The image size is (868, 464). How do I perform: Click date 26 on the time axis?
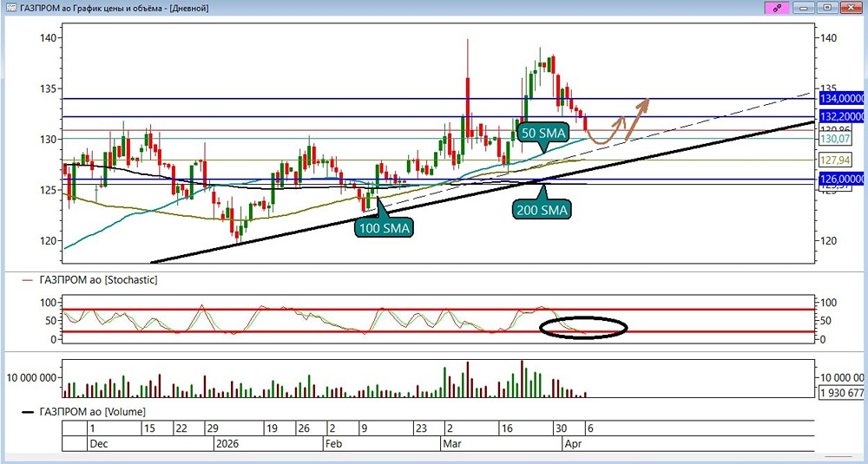pyautogui.click(x=303, y=428)
